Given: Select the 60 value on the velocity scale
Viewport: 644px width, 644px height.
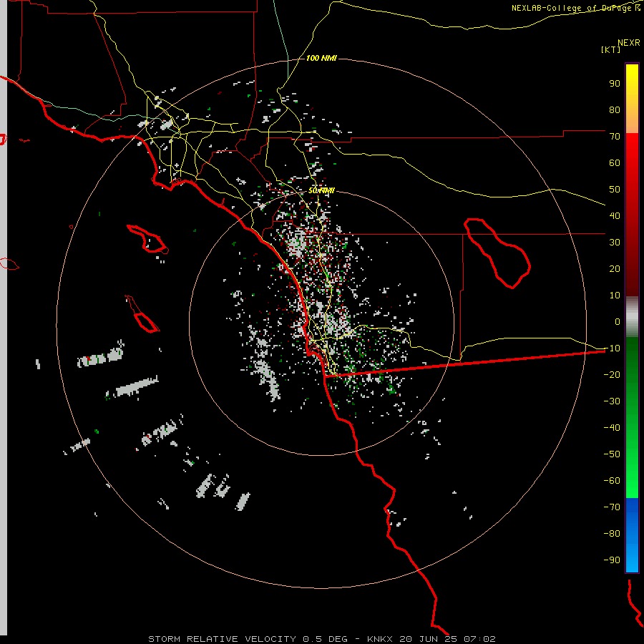Looking at the screenshot, I should (x=615, y=162).
